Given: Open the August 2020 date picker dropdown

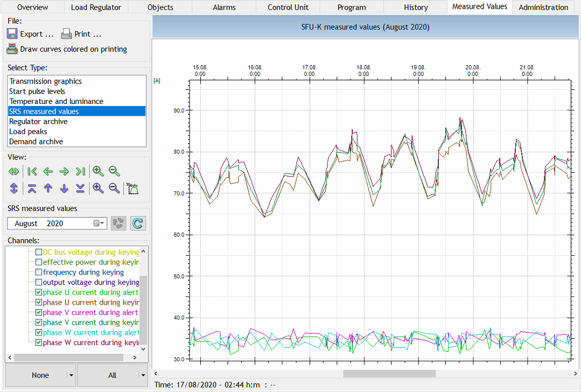Looking at the screenshot, I should [x=100, y=223].
